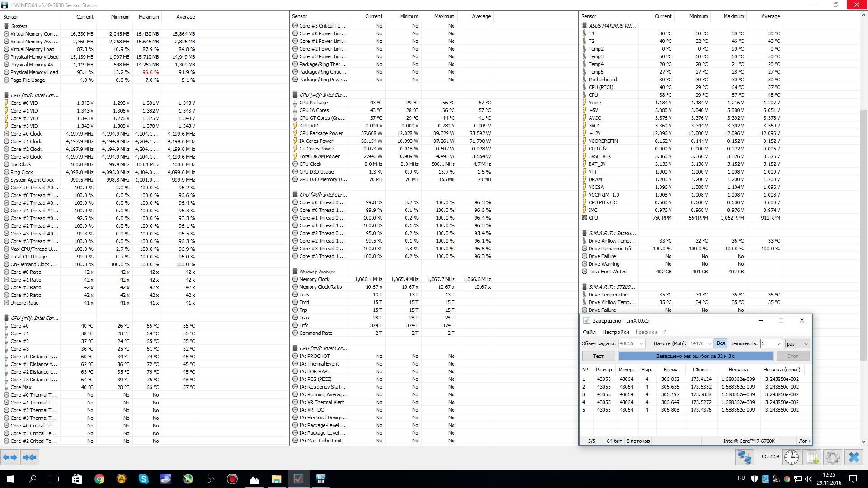Open HWiNFO sensor settings gear icon
This screenshot has height=488, width=868.
[x=832, y=457]
